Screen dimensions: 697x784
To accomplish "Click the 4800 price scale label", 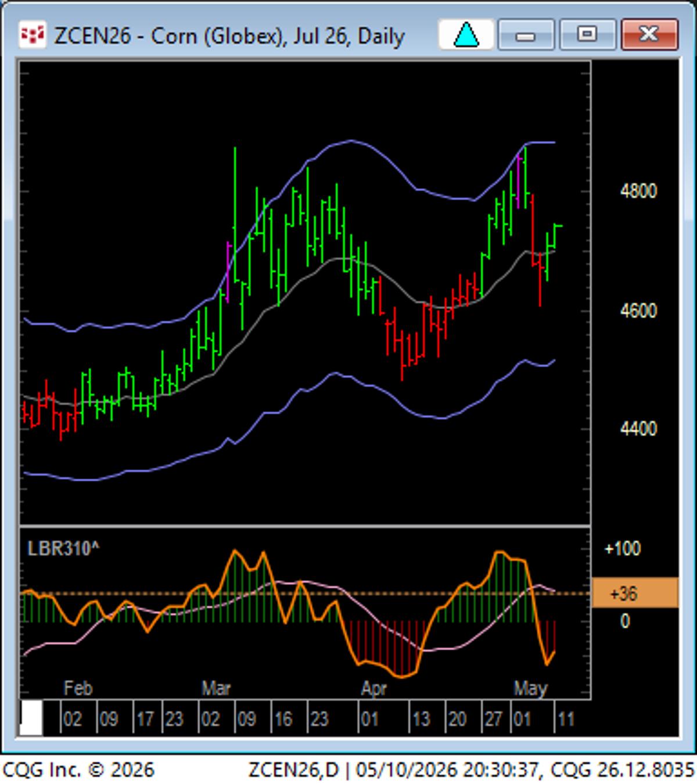I will [638, 191].
